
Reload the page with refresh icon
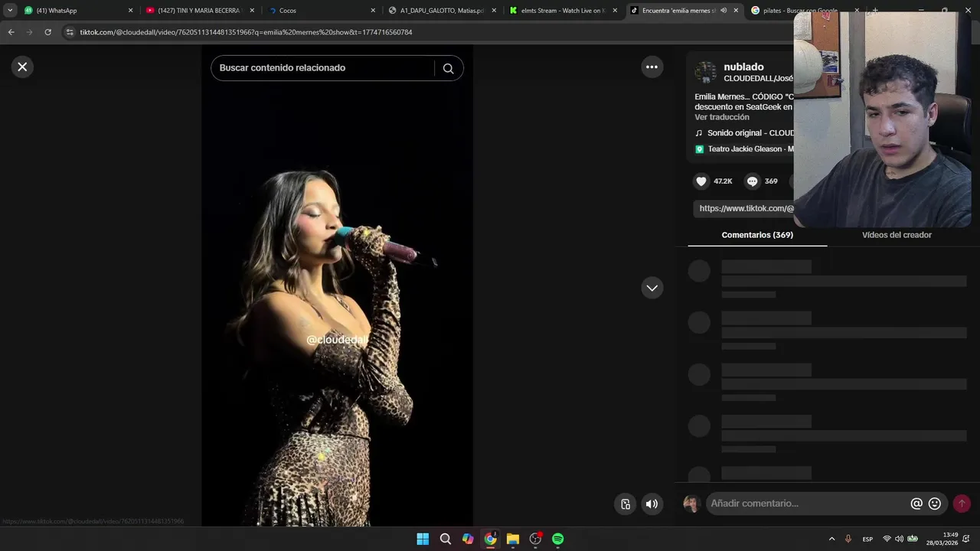click(47, 32)
